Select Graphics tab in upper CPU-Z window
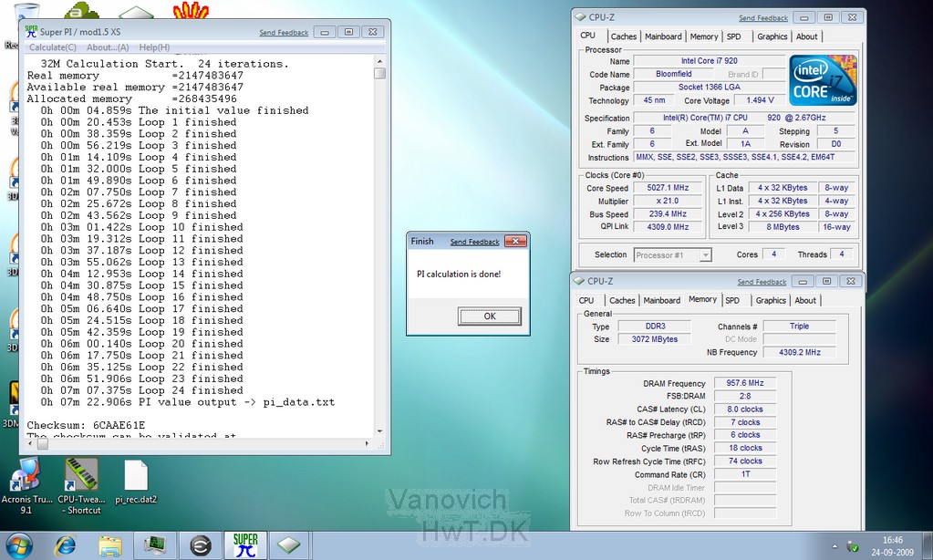Screen dimensions: 933x560 (x=772, y=36)
